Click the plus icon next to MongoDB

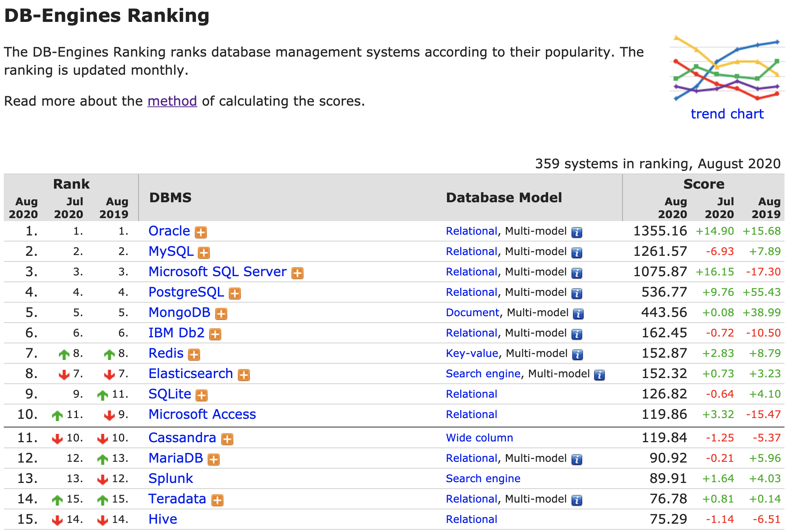pyautogui.click(x=221, y=314)
